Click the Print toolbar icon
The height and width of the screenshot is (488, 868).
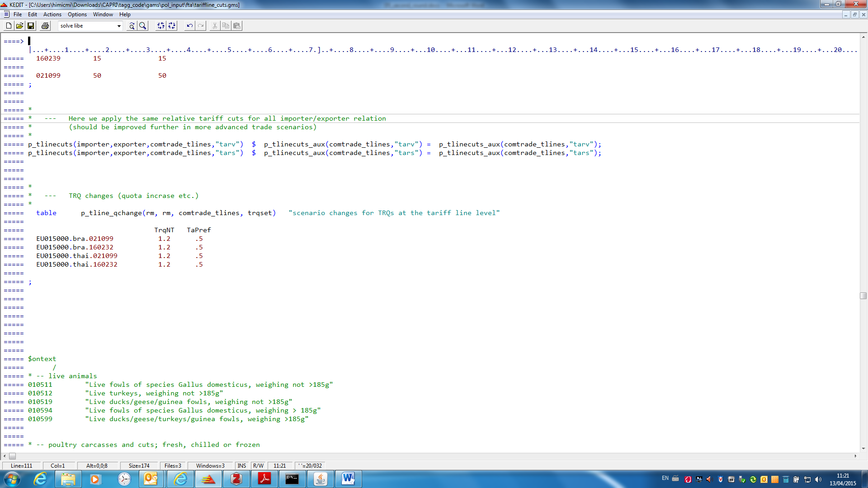(x=45, y=26)
